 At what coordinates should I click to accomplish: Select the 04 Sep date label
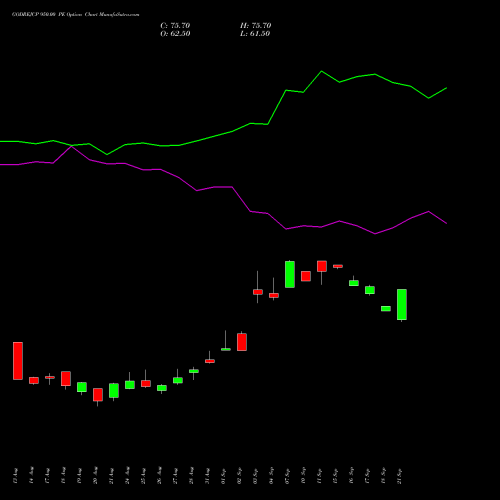(x=271, y=476)
